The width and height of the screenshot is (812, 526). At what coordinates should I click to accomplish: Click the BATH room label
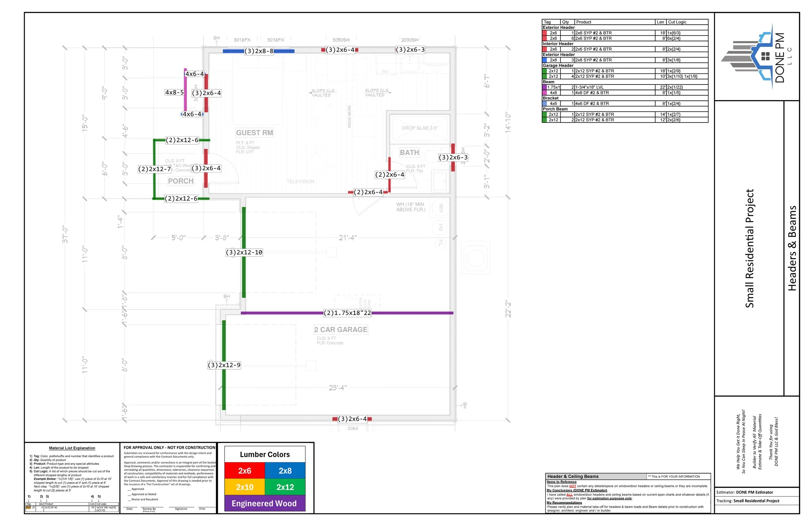[410, 153]
